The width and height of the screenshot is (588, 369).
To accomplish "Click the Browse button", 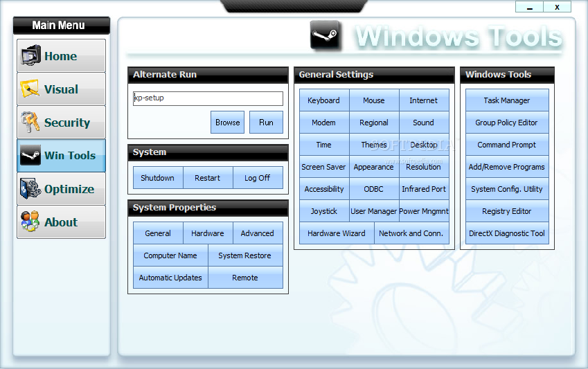I will [227, 123].
